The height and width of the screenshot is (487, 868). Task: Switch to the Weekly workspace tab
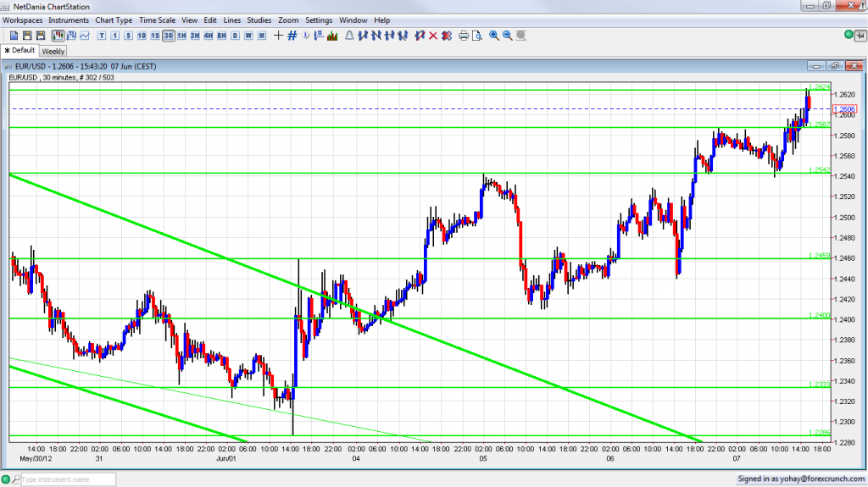[53, 51]
